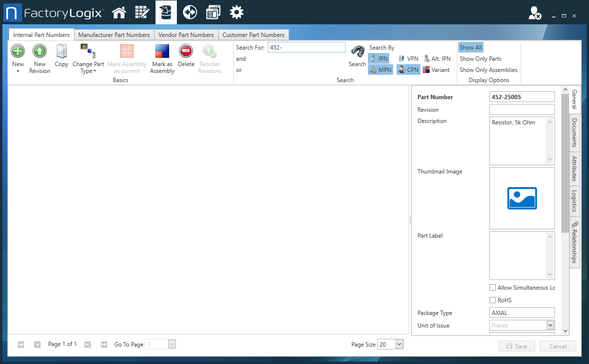
Task: Run the search using the binoculars icon
Action: (357, 51)
